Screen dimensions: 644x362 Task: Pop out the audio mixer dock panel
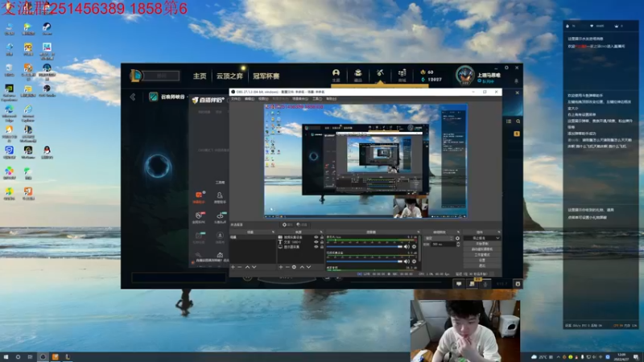[418, 232]
